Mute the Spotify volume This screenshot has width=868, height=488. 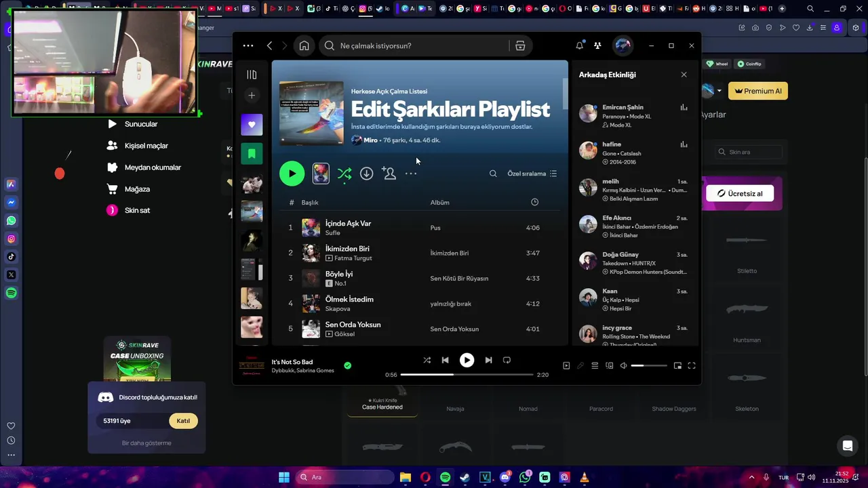point(623,366)
